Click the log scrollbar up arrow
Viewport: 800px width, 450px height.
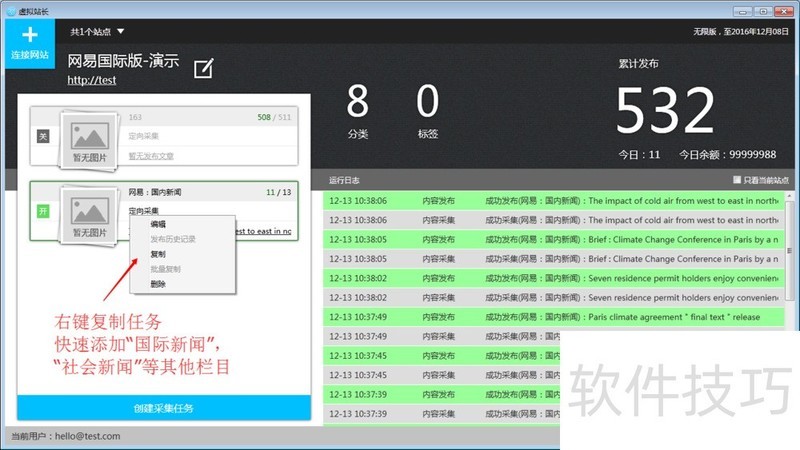tap(789, 196)
